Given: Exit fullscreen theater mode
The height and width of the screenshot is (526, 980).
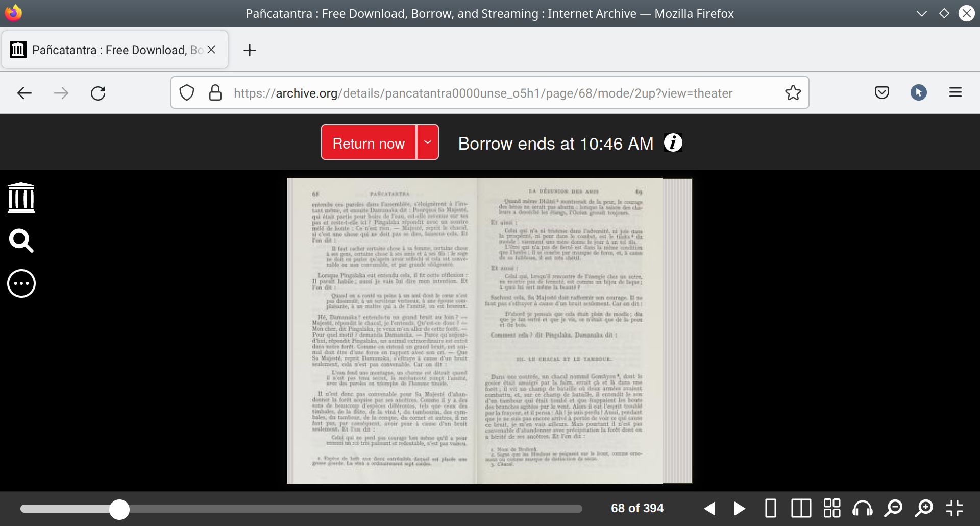Looking at the screenshot, I should (954, 509).
